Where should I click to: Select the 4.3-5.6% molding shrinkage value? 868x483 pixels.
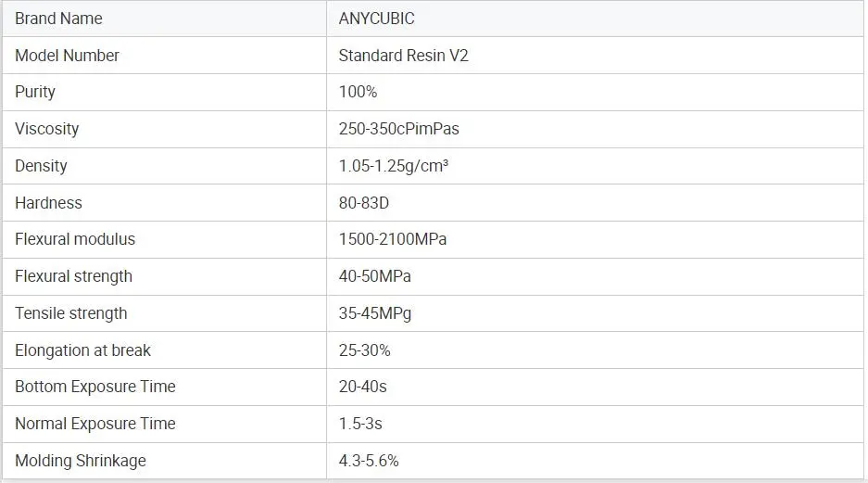pos(369,461)
